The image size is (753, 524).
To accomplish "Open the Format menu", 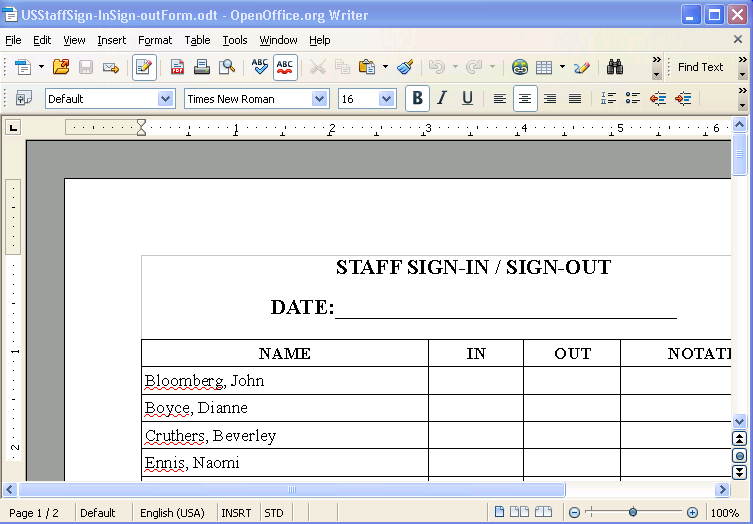I will (x=155, y=40).
